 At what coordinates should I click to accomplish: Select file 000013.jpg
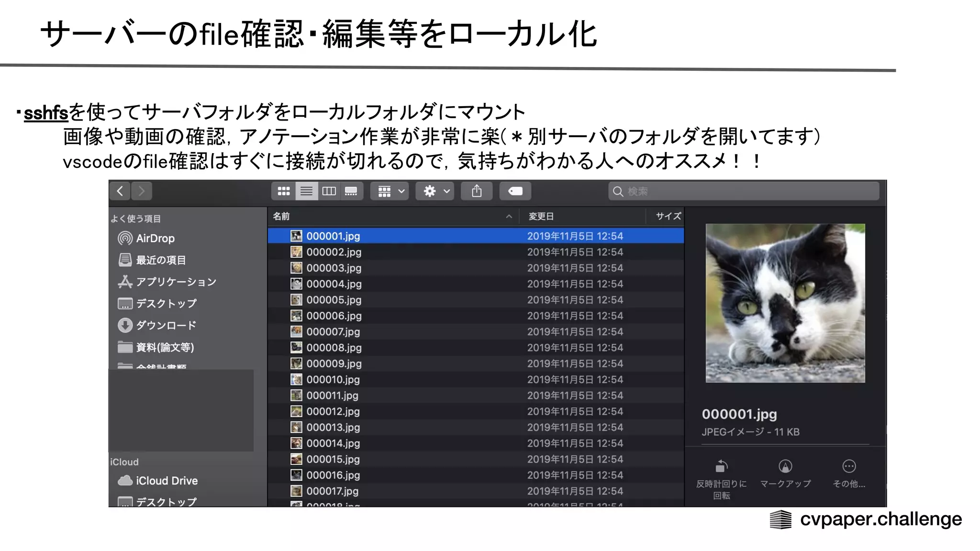tap(476, 428)
